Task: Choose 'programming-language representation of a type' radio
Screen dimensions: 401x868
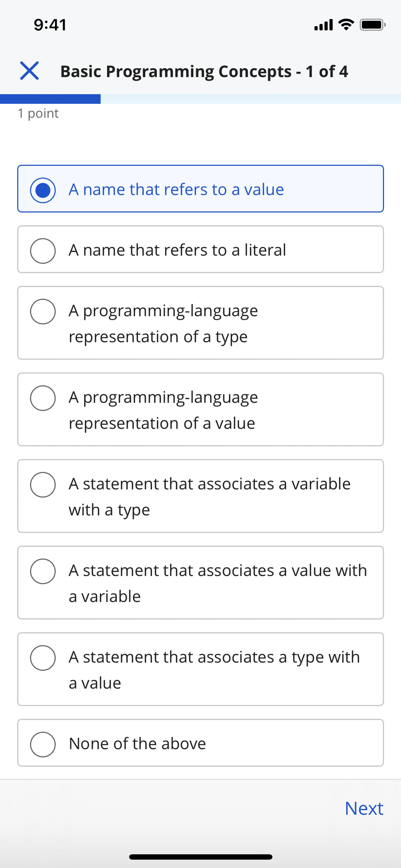Action: pos(43,311)
